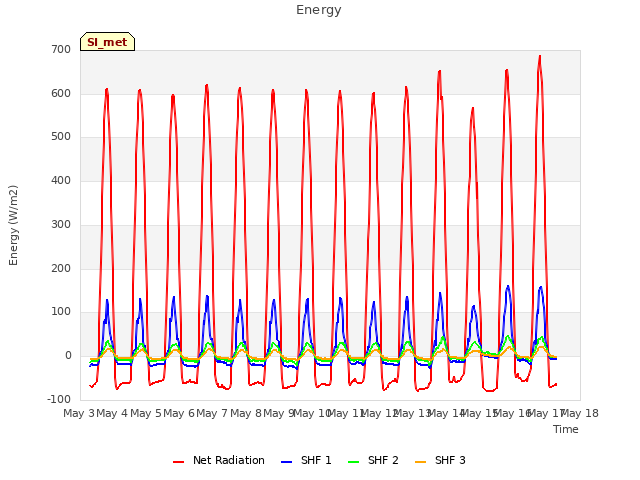Viewport: 640px width, 480px height.
Task: Click the -100 y-axis tick label
Action: [x=59, y=399]
